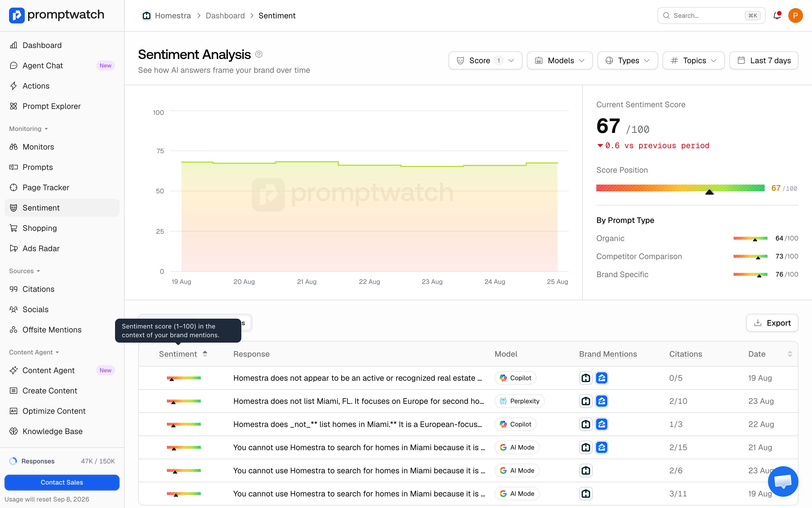812x508 pixels.
Task: Click response "Homestra does not list Miami, FL"
Action: click(359, 401)
